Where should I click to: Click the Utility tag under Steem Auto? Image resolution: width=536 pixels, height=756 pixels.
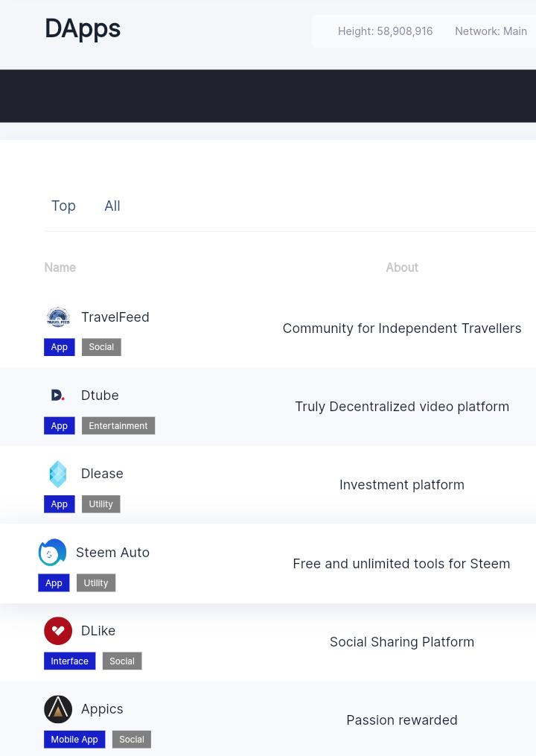(x=96, y=583)
